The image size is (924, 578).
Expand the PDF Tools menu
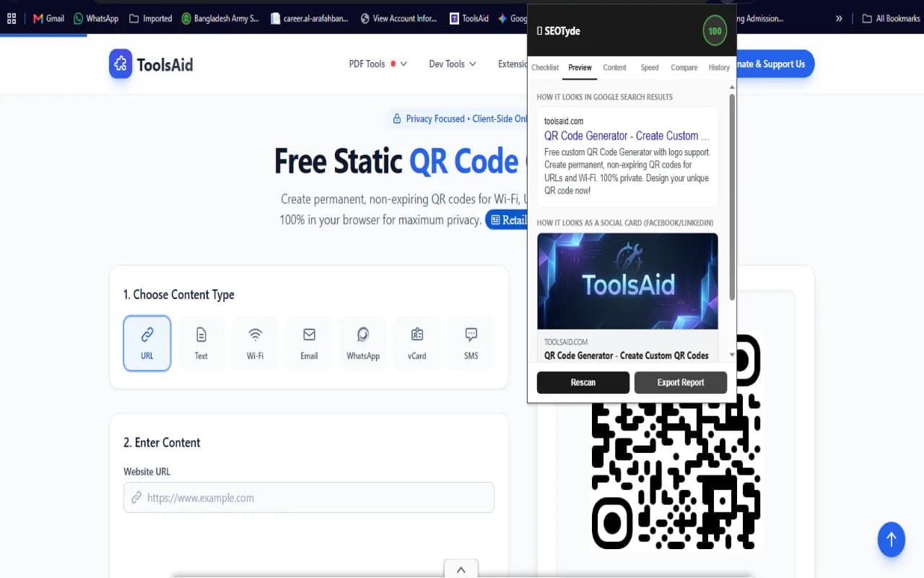pos(378,64)
